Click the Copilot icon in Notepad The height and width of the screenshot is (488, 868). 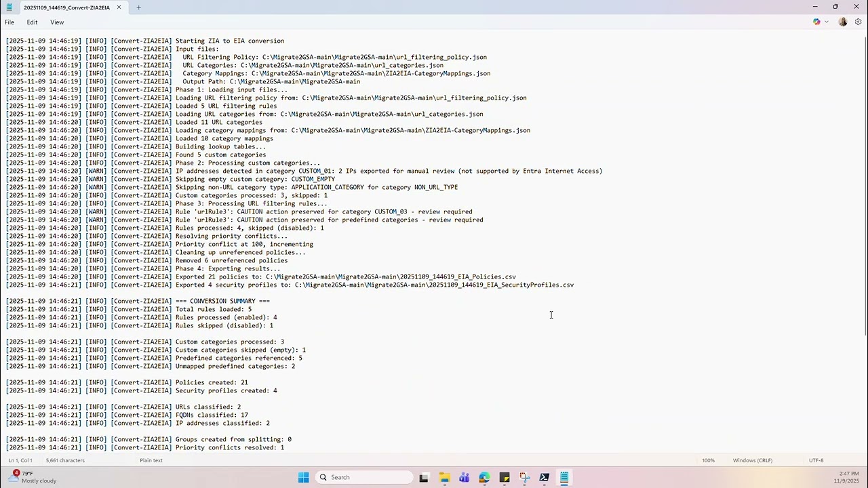point(816,22)
